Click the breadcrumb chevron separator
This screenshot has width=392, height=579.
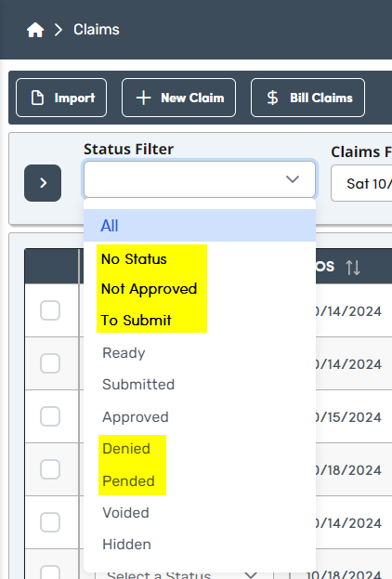[59, 30]
